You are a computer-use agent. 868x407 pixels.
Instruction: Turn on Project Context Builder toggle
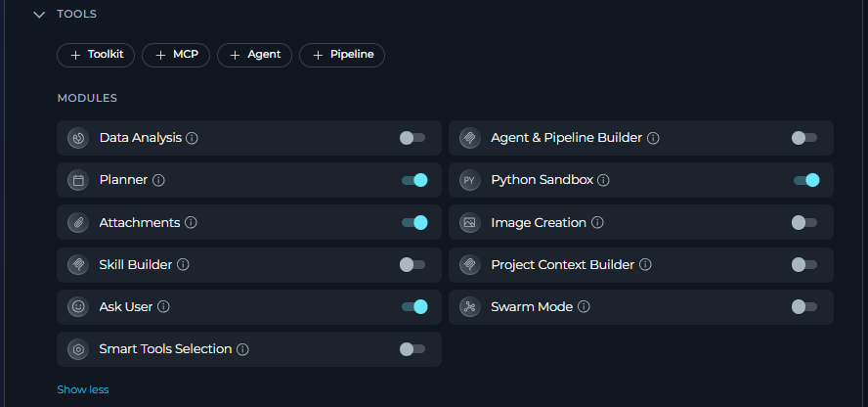point(804,265)
